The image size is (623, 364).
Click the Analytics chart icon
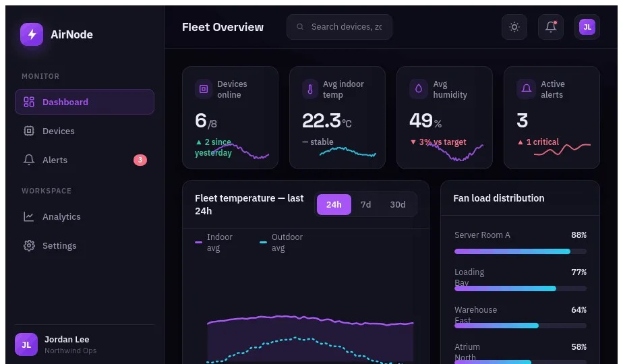tap(29, 216)
